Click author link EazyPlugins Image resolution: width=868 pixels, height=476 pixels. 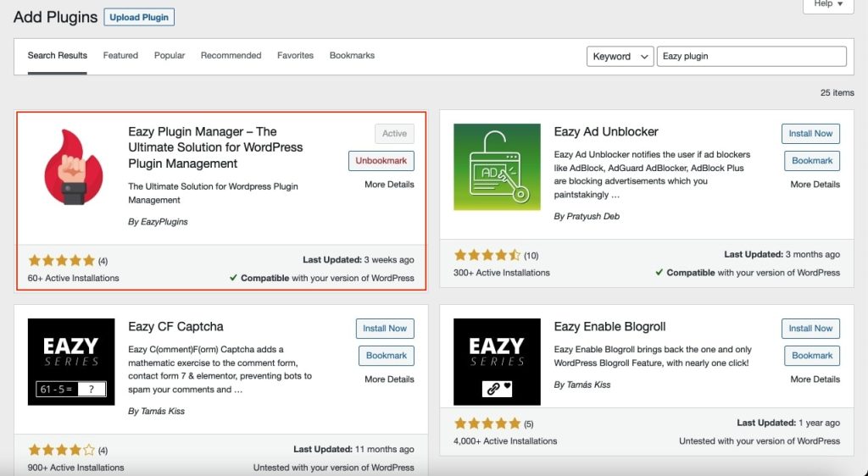164,222
